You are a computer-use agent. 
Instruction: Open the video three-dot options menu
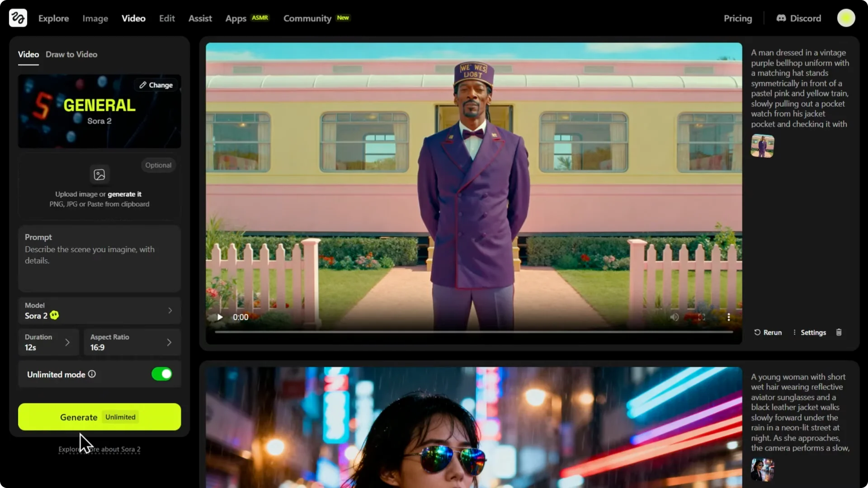[729, 317]
